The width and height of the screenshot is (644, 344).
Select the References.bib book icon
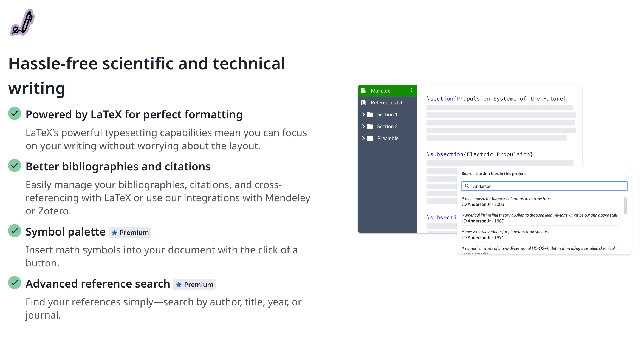(363, 103)
